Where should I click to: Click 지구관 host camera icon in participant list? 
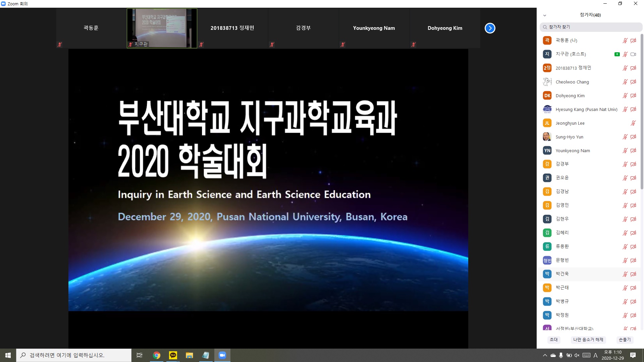633,54
